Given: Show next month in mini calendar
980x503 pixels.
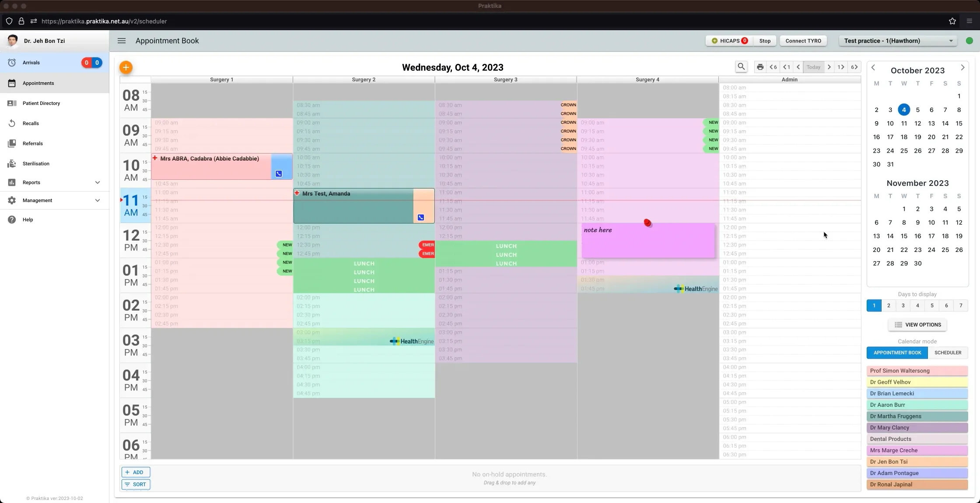Looking at the screenshot, I should 962,67.
